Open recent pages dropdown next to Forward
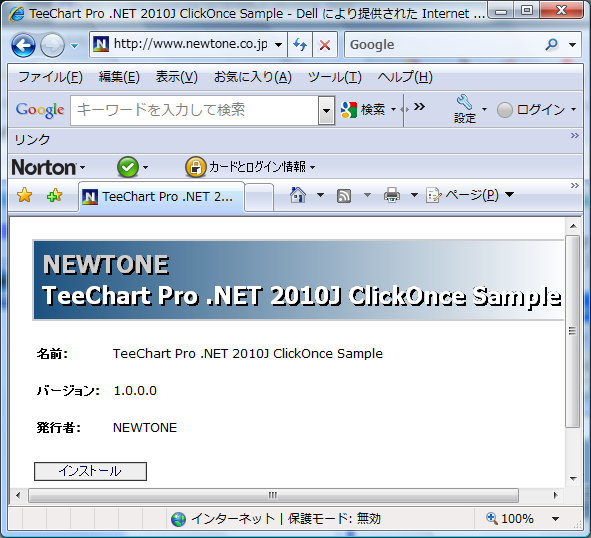 pos(74,46)
